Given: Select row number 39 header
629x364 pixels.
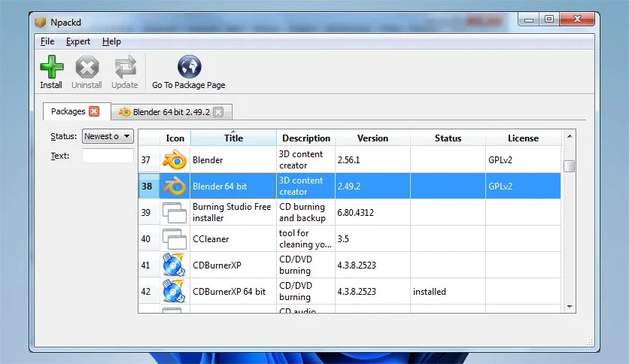Looking at the screenshot, I should coord(149,213).
